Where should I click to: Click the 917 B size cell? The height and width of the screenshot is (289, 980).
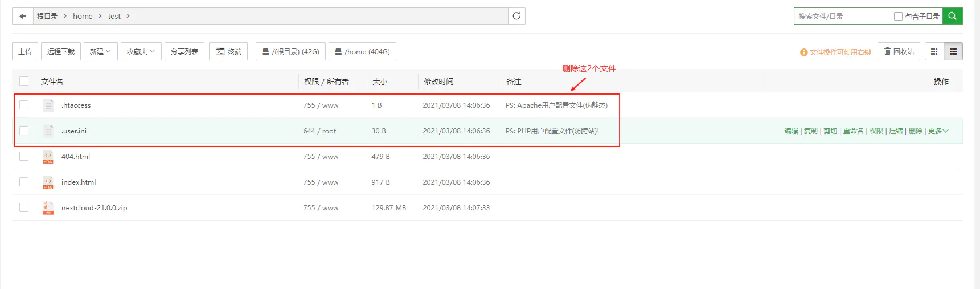[x=381, y=182]
